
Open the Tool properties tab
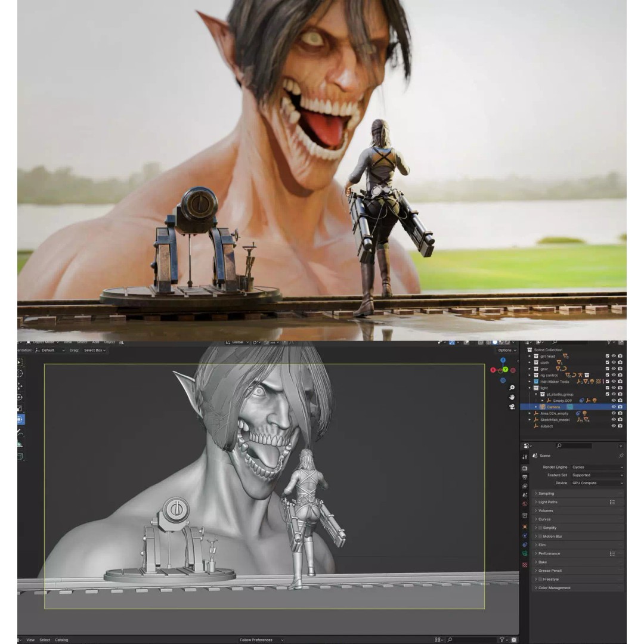point(525,457)
